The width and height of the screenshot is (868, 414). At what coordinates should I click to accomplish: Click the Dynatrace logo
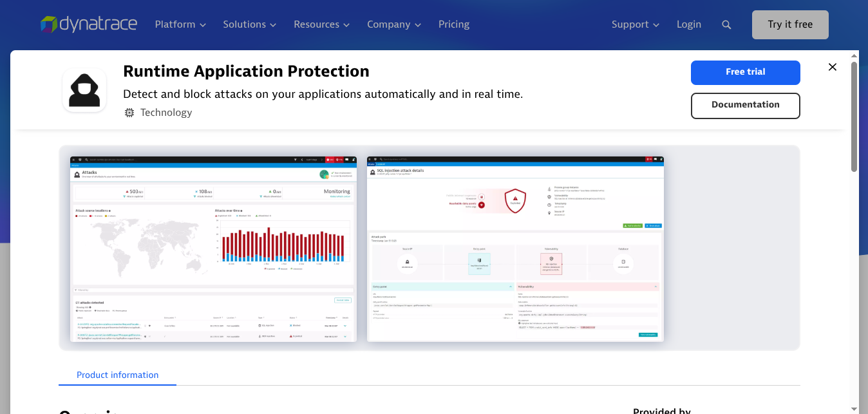[x=88, y=24]
